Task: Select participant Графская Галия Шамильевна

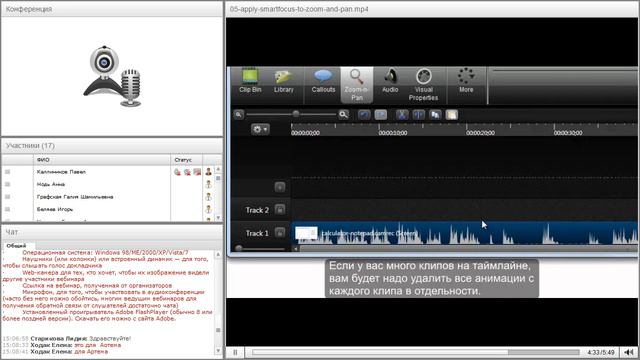Action: (x=75, y=197)
